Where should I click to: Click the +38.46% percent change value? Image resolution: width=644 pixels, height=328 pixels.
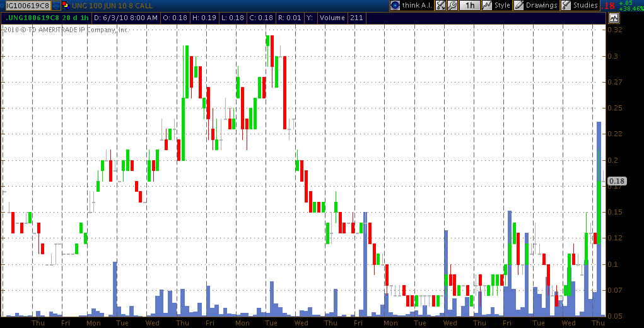[630, 8]
